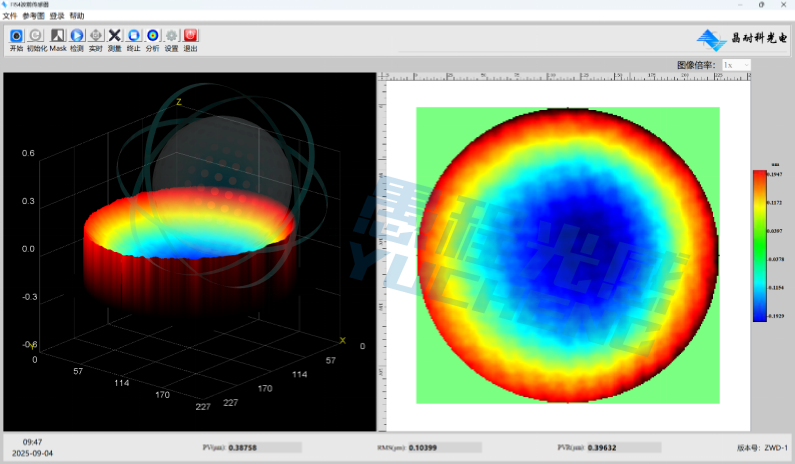The width and height of the screenshot is (795, 464).
Task: Click the date 2025-09-04 in status bar
Action: tap(32, 453)
